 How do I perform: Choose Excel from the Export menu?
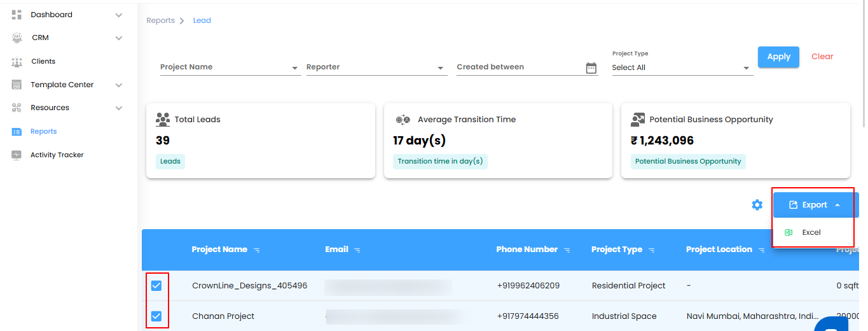pyautogui.click(x=811, y=233)
